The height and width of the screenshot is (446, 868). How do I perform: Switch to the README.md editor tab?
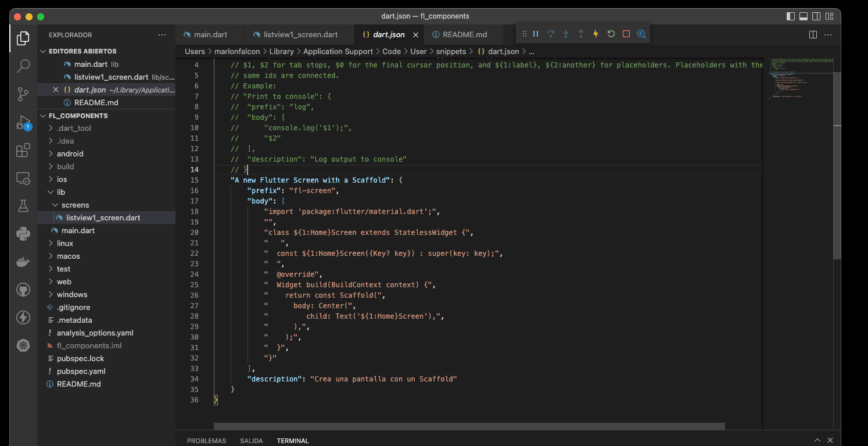(465, 35)
